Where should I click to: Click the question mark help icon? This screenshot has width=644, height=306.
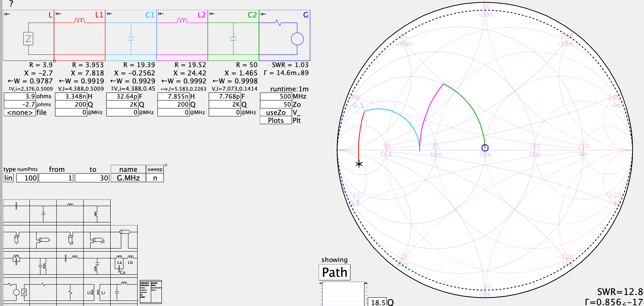coord(11,4)
